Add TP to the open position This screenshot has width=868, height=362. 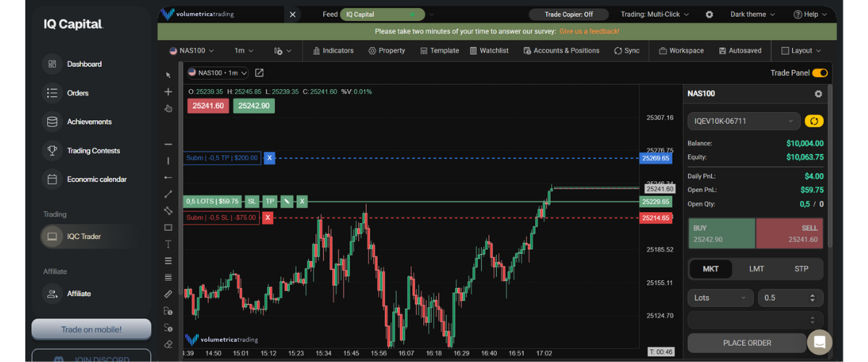[270, 201]
